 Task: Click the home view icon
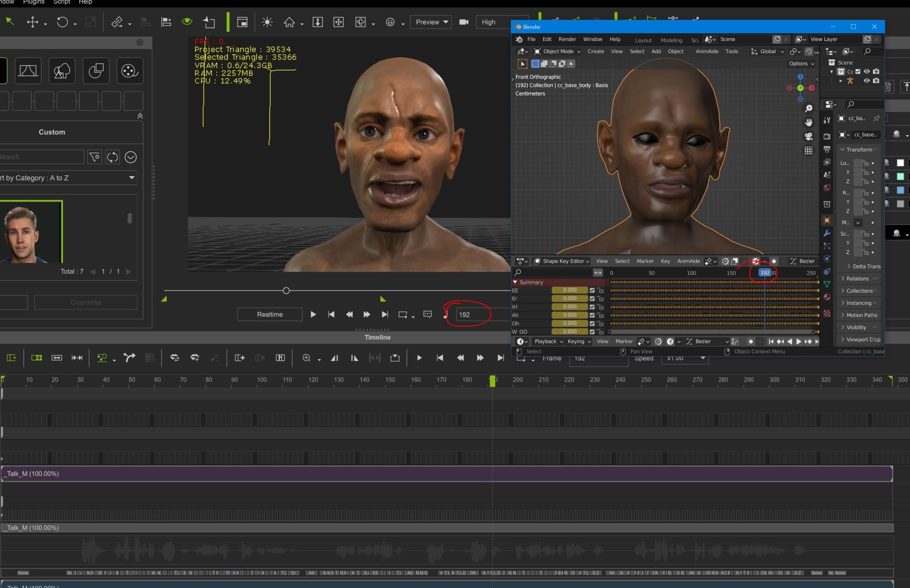(289, 22)
